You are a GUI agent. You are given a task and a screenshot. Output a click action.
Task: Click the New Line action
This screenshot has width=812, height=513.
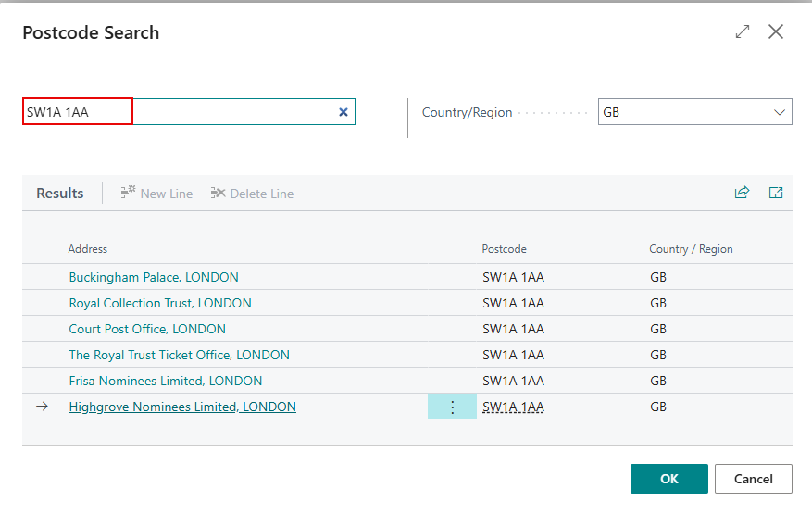tap(156, 194)
